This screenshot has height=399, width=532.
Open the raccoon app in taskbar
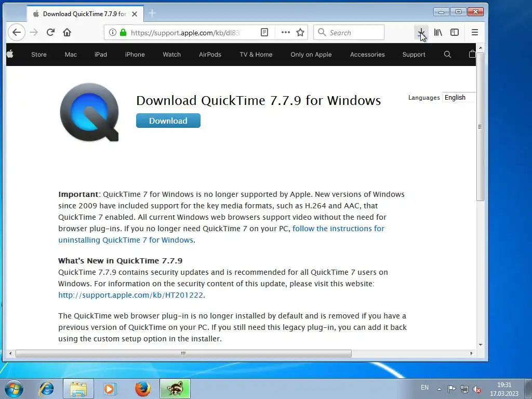tap(175, 389)
